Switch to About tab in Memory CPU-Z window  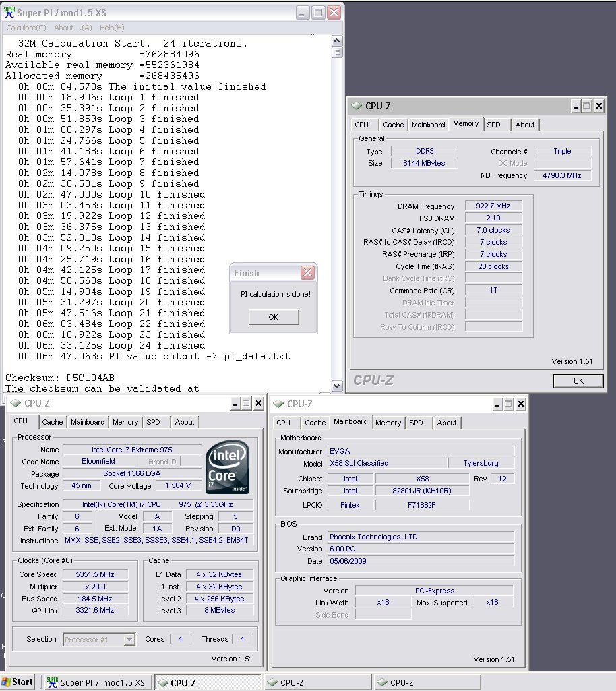(525, 125)
